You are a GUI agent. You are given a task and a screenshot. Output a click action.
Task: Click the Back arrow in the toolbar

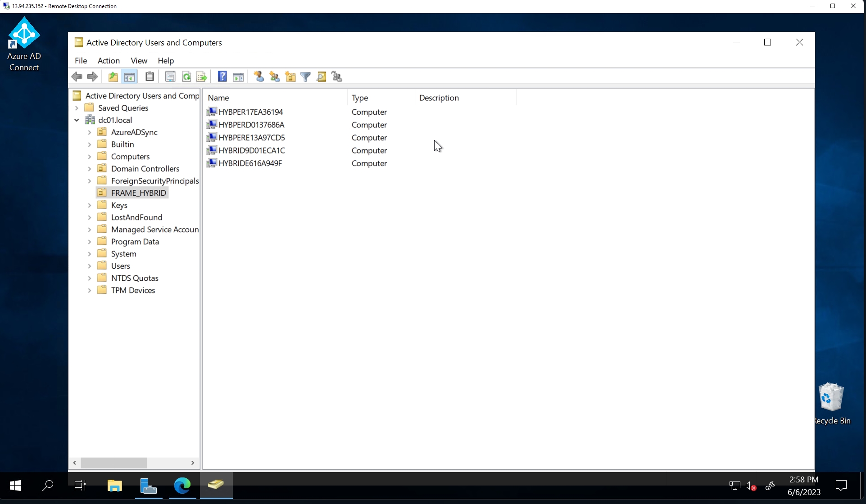pyautogui.click(x=77, y=77)
